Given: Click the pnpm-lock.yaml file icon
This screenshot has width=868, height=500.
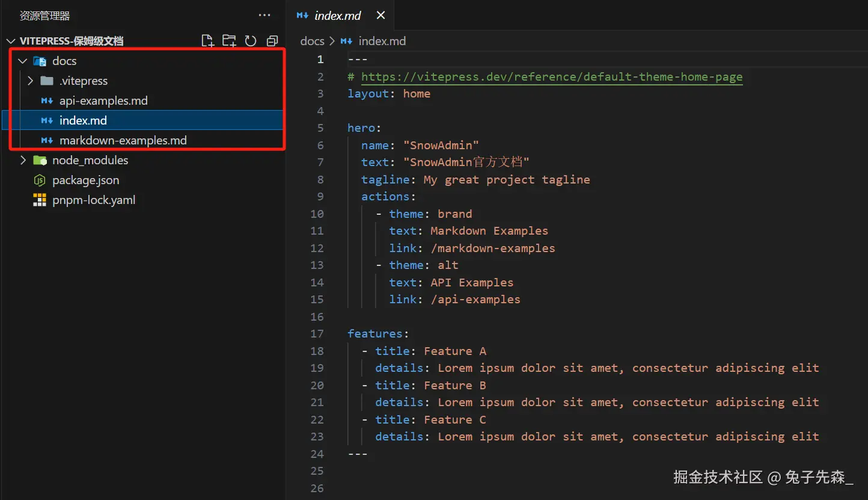Looking at the screenshot, I should coord(40,200).
